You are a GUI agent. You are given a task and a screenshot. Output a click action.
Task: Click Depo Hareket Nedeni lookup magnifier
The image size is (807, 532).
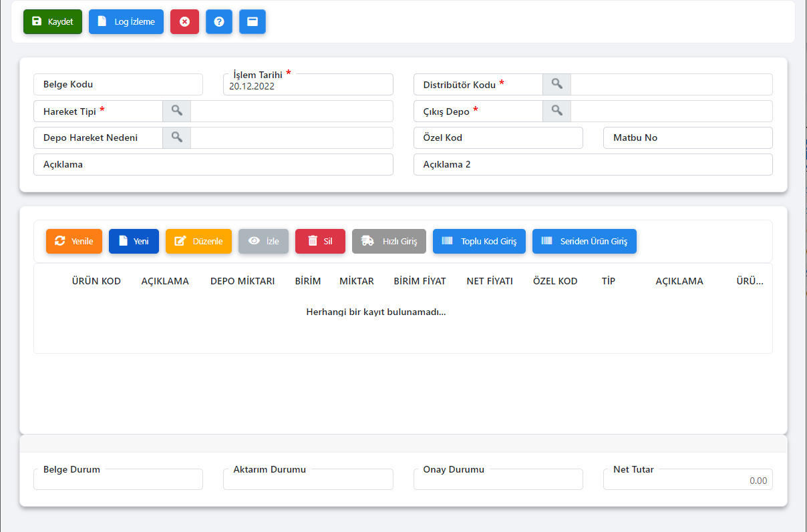pos(176,138)
